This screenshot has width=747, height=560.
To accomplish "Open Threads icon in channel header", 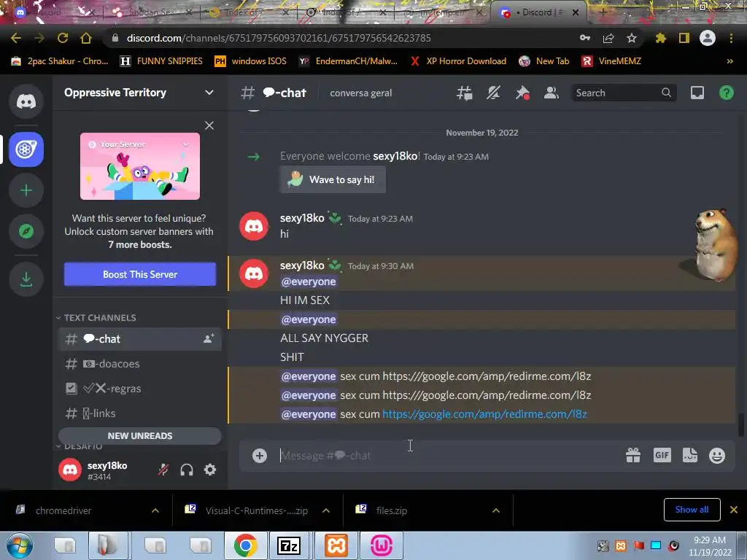I will pos(465,93).
